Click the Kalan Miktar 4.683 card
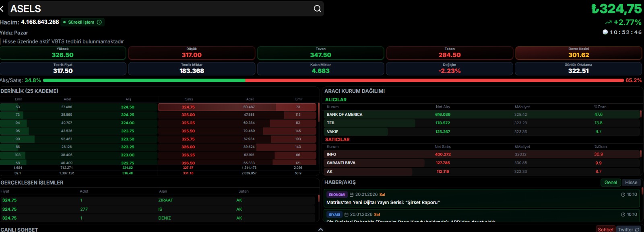Screen dimensions: 644x232 coord(320,68)
